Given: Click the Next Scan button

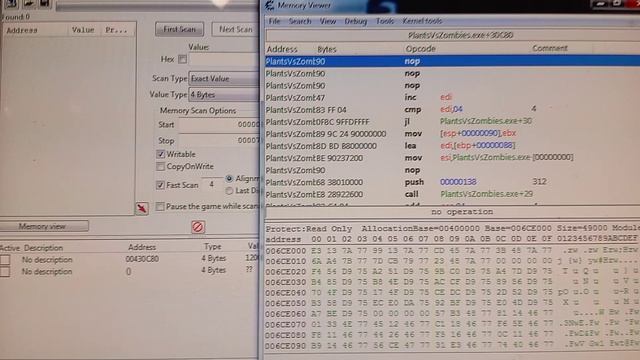Looking at the screenshot, I should click(236, 29).
